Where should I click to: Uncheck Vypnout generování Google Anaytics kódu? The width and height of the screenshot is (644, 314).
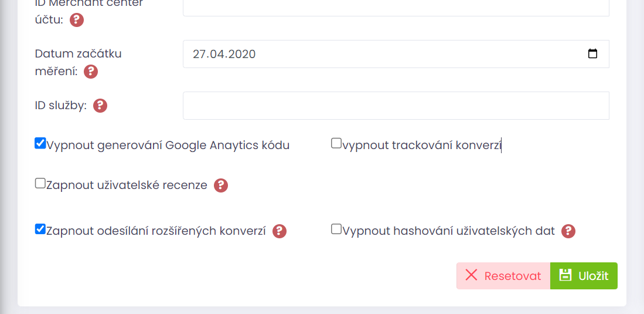pos(40,143)
